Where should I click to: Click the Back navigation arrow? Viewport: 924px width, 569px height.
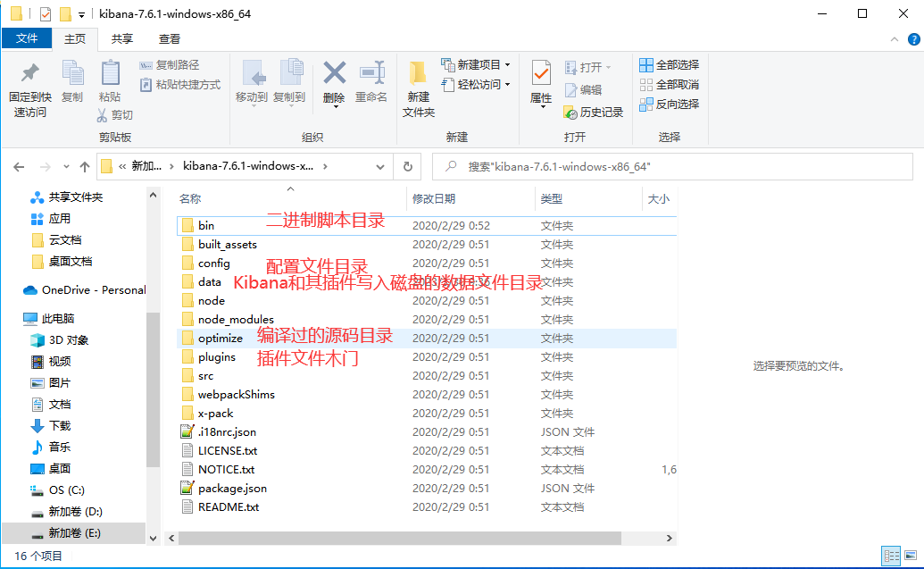[x=19, y=167]
